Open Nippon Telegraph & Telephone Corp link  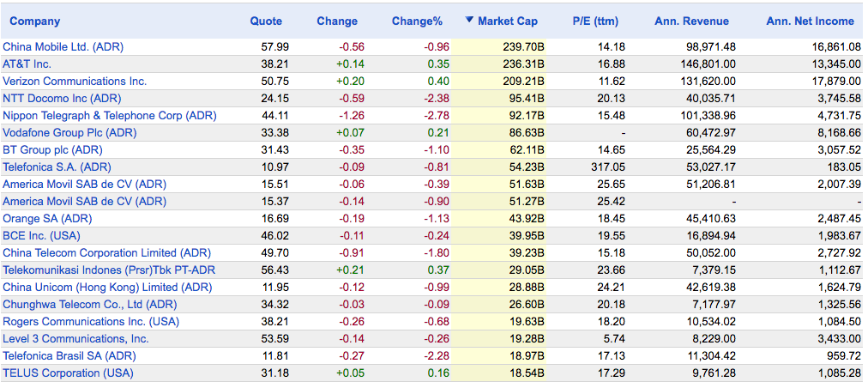(109, 116)
